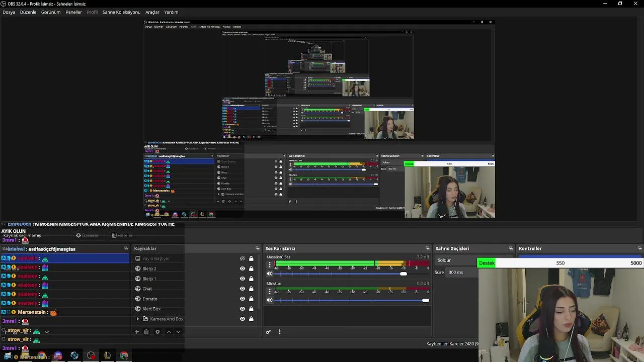
Task: Open the Yardım menu
Action: [171, 12]
